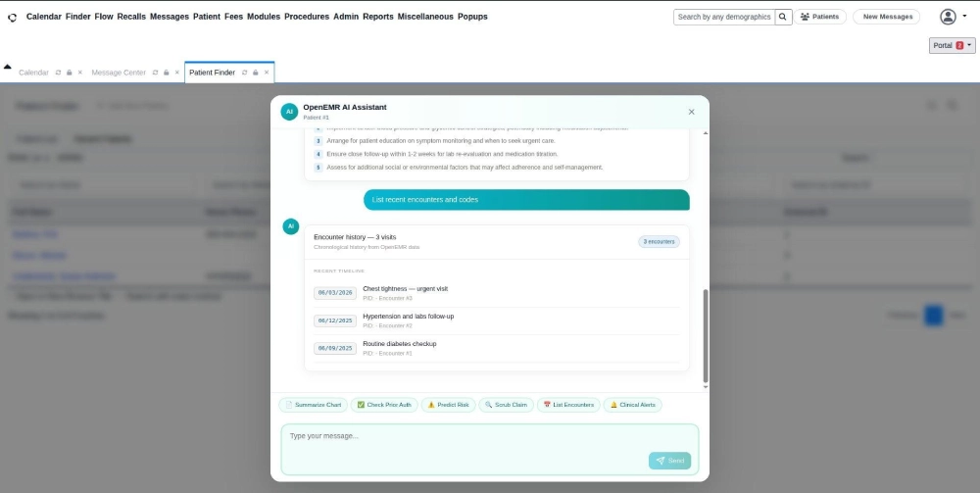Toggle the lock on Patient Finder tab

click(x=255, y=73)
